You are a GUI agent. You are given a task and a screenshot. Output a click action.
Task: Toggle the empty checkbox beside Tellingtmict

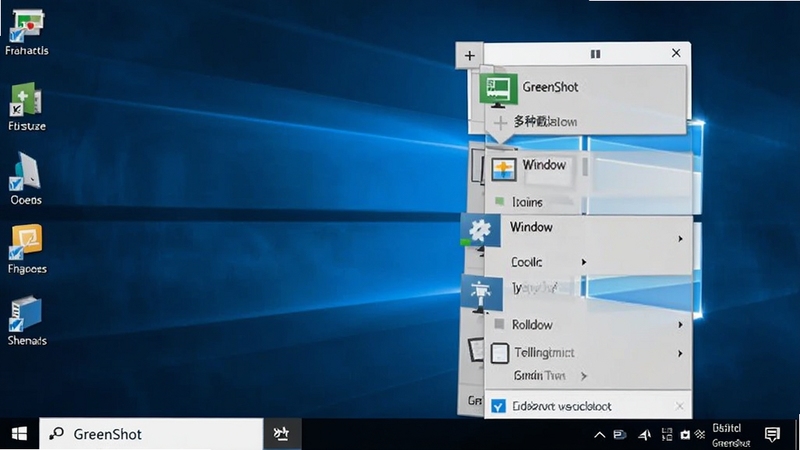pos(499,353)
